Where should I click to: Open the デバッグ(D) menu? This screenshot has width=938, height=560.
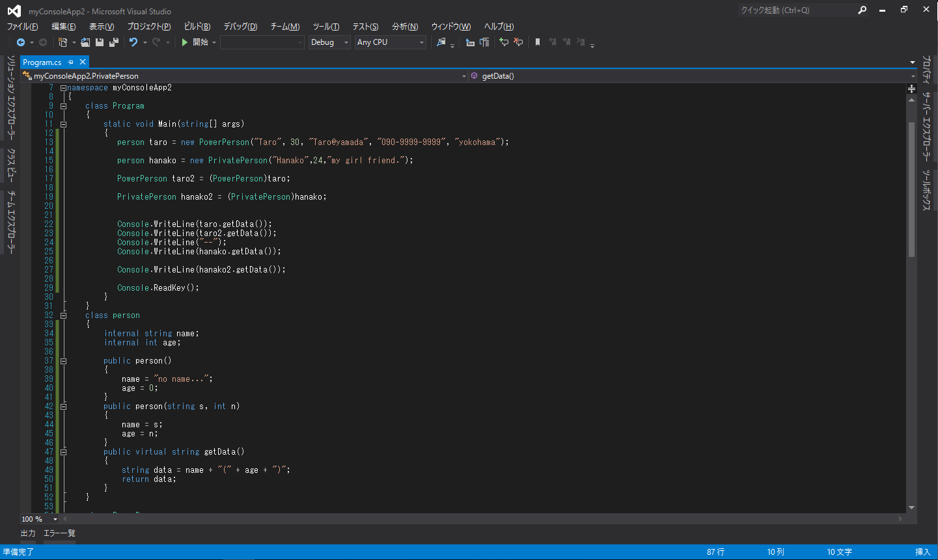point(240,27)
